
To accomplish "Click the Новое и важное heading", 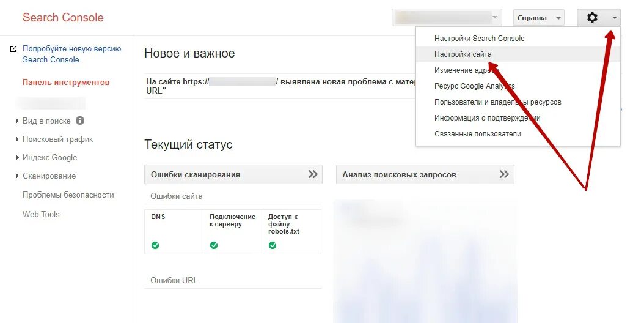I will pos(190,53).
